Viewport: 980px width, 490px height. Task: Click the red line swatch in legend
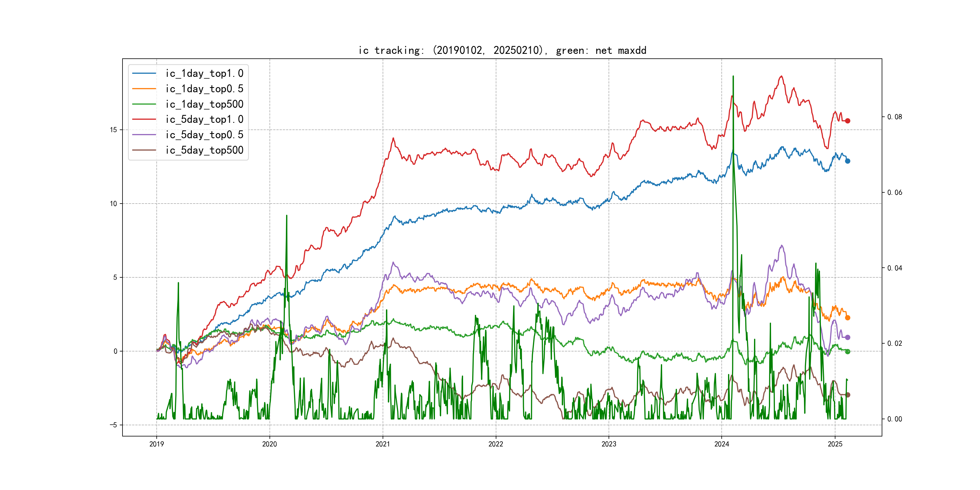click(144, 119)
